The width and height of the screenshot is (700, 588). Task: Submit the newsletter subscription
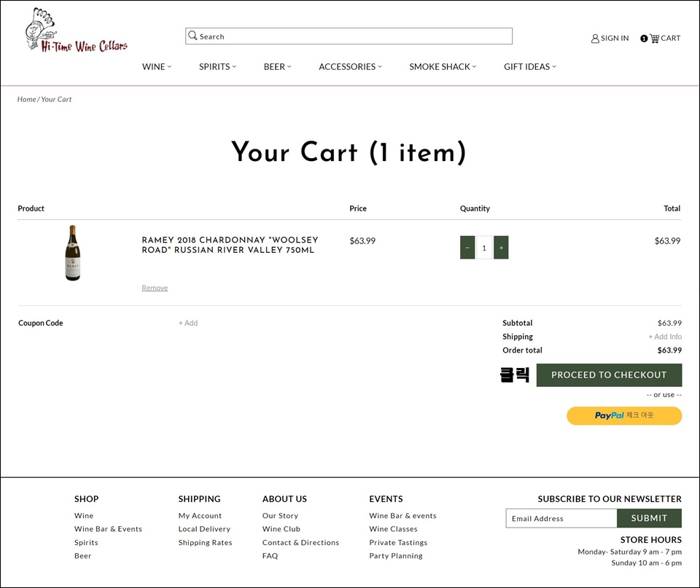[x=649, y=518]
